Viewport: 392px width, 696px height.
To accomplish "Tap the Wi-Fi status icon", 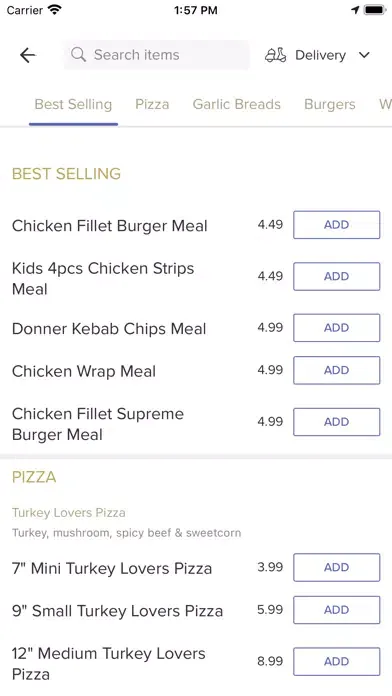I will [x=55, y=10].
